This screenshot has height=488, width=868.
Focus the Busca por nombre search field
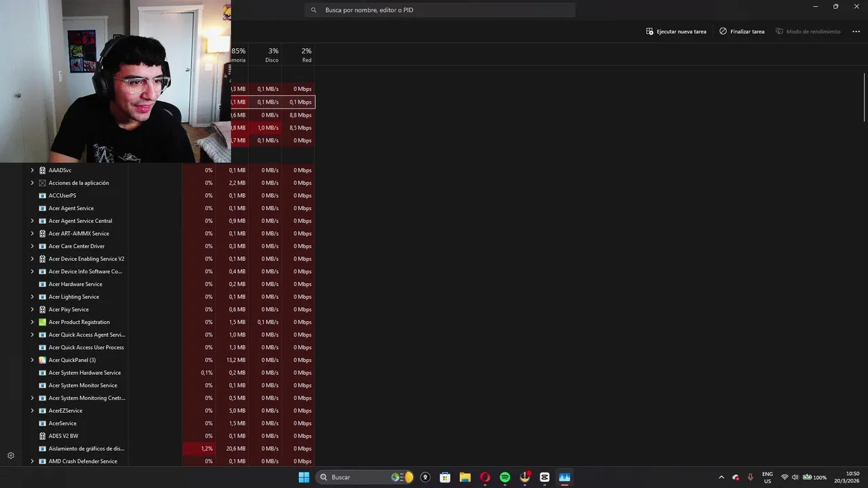click(x=440, y=10)
